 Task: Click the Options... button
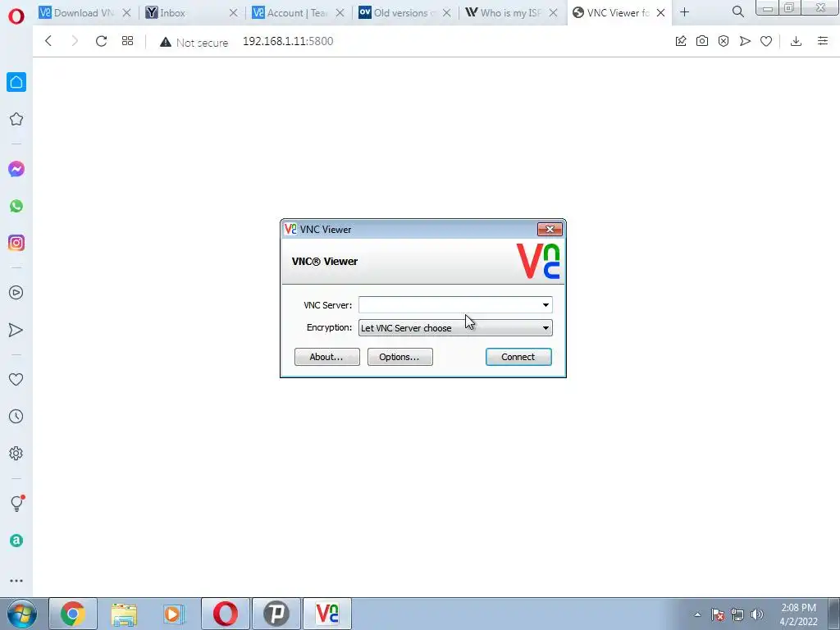click(399, 357)
